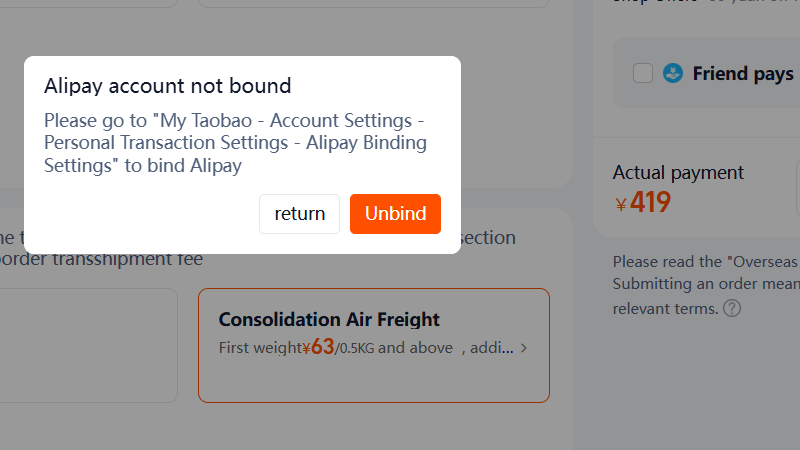Click the Actual payment label

pyautogui.click(x=678, y=172)
